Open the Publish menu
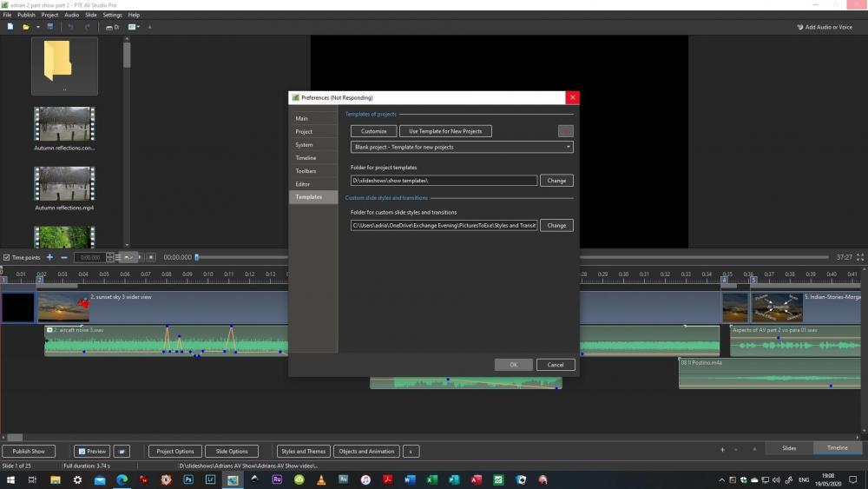Screen dimensions: 868x489 [x=27, y=15]
